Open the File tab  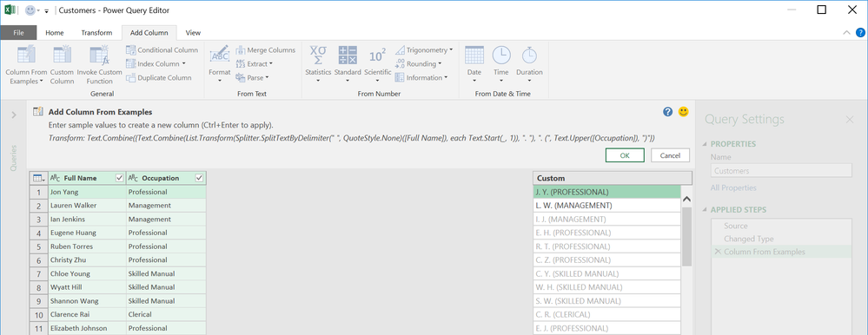(x=18, y=33)
